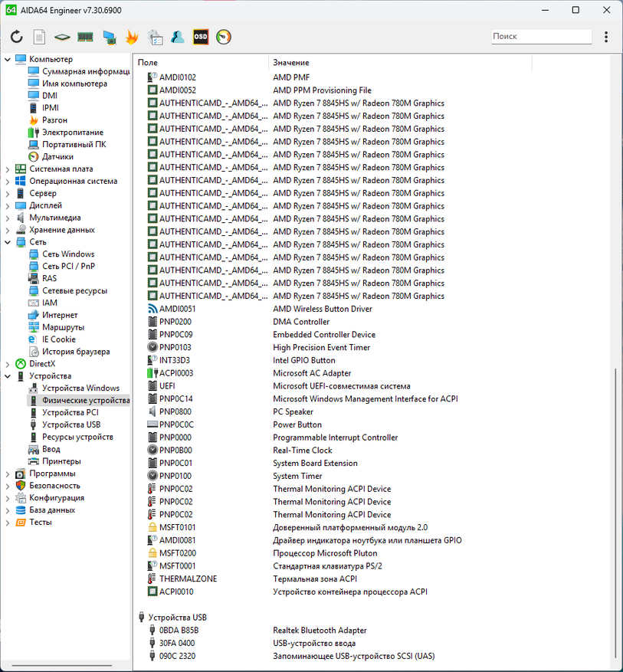Select the AMDI0051 Wireless Button row icon

152,309
